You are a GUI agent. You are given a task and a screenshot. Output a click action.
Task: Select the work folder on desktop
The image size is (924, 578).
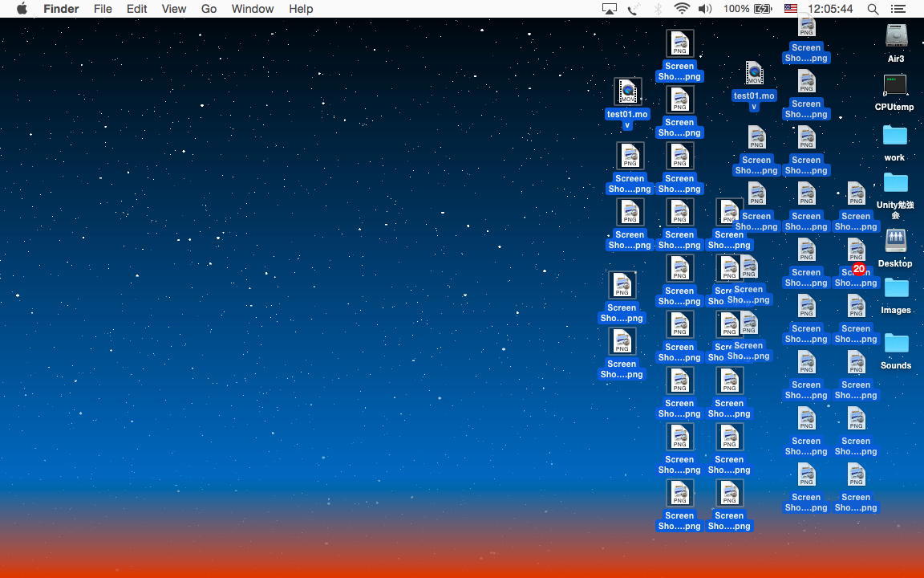(894, 135)
